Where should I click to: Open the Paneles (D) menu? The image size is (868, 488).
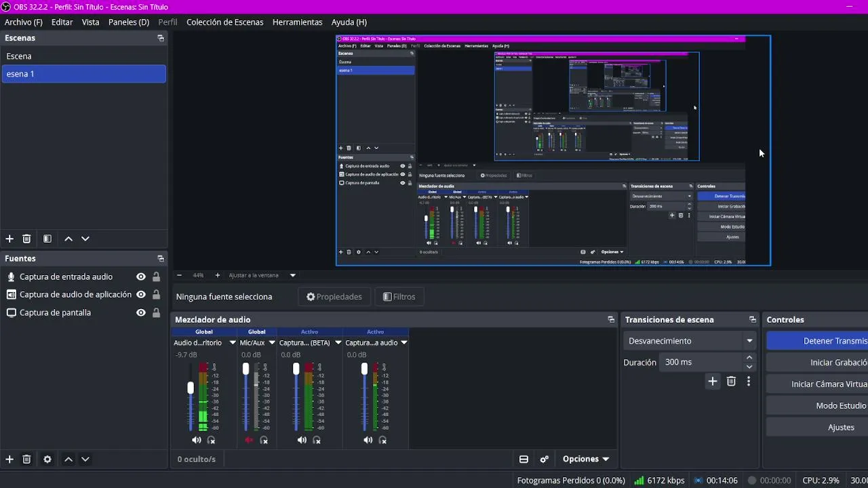point(129,22)
